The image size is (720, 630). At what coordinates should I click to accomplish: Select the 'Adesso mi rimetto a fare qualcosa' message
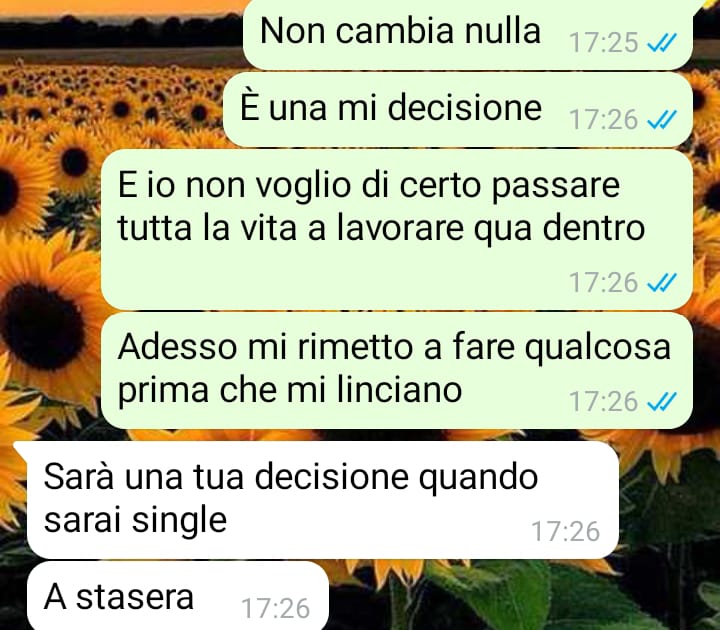397,371
